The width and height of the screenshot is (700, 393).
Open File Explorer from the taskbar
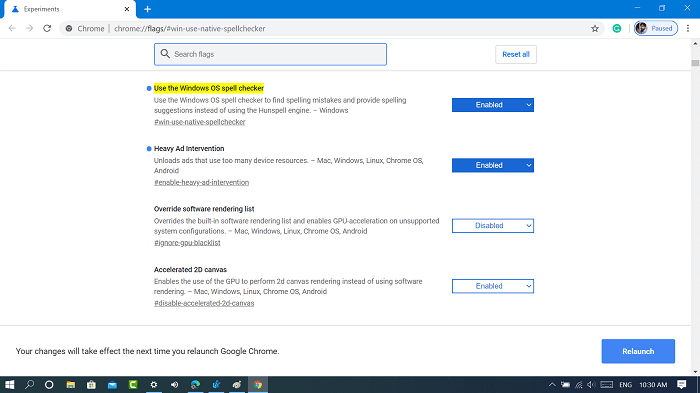tap(71, 385)
